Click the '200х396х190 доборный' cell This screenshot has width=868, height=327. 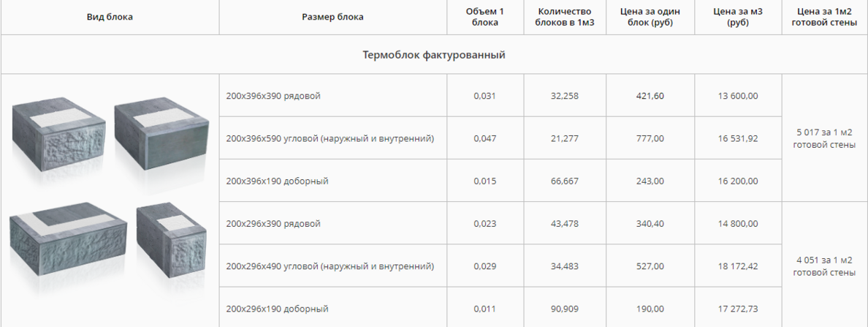click(332, 181)
